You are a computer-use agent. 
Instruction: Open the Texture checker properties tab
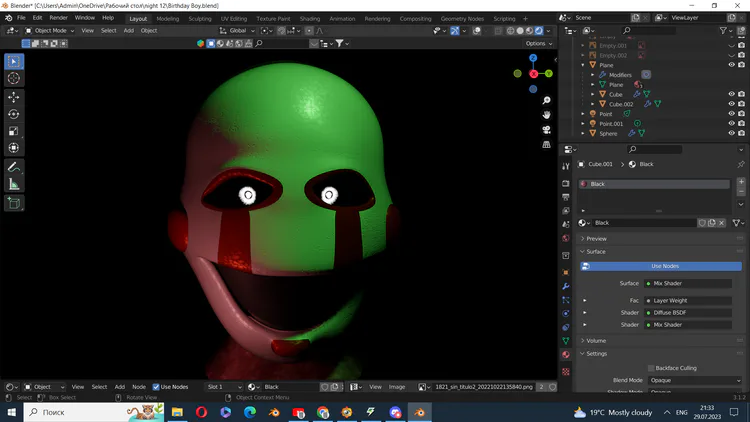(x=566, y=372)
